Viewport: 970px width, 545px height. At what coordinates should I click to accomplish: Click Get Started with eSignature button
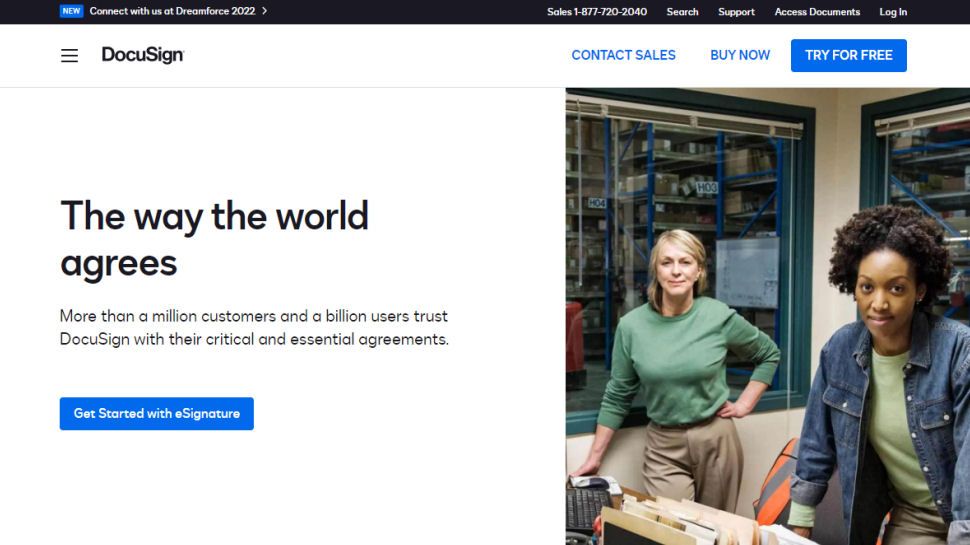pyautogui.click(x=157, y=413)
